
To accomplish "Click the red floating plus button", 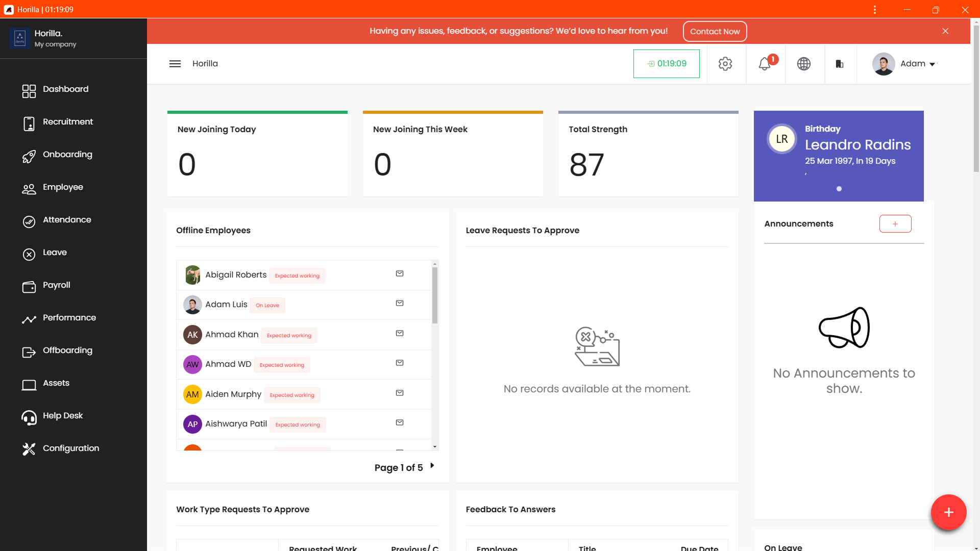I will click(x=948, y=512).
